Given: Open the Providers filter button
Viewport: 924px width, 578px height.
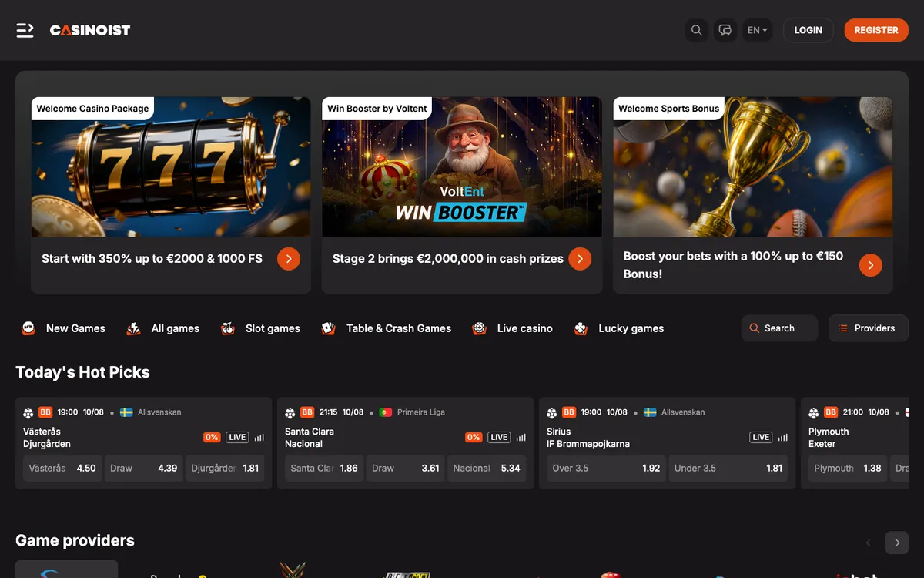Looking at the screenshot, I should [869, 328].
